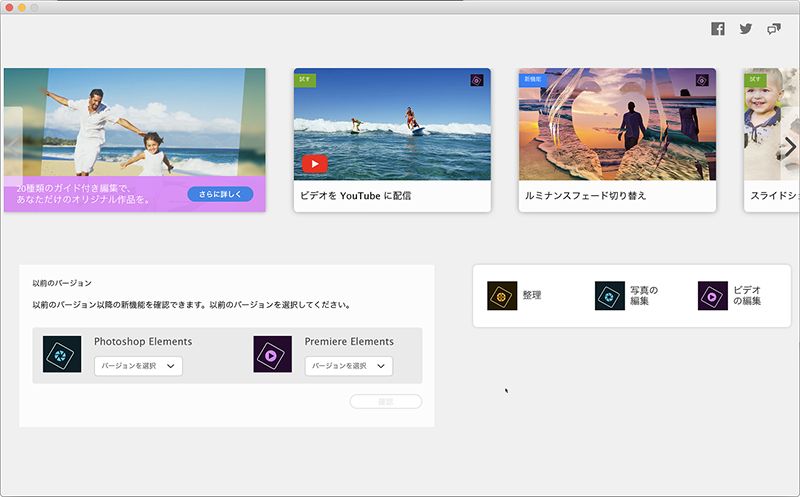Click the Premiere Elements icon in previous versions

[x=273, y=354]
